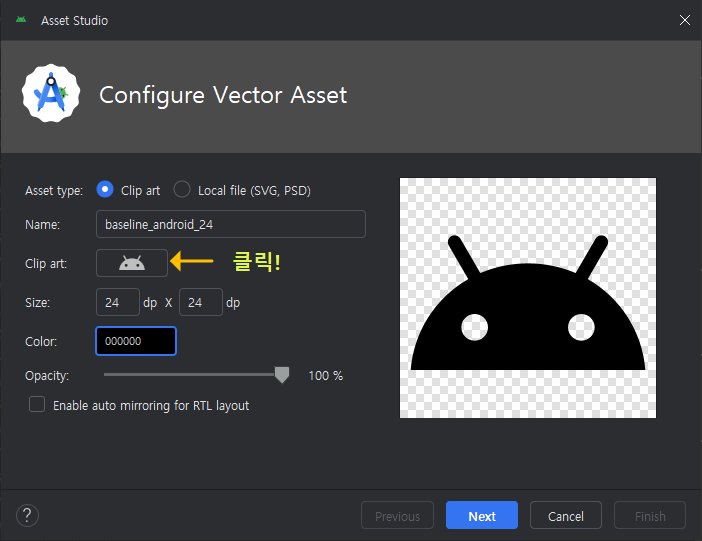Click the Previous button

pyautogui.click(x=398, y=515)
